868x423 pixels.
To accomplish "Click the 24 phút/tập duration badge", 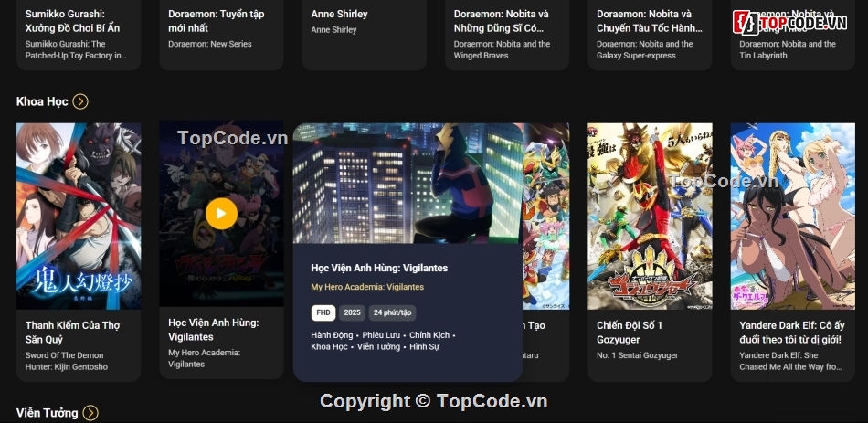I will [393, 312].
